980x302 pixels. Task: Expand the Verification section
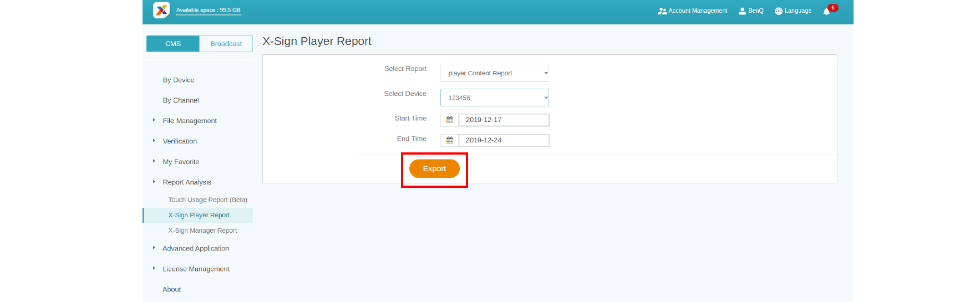pyautogui.click(x=180, y=141)
